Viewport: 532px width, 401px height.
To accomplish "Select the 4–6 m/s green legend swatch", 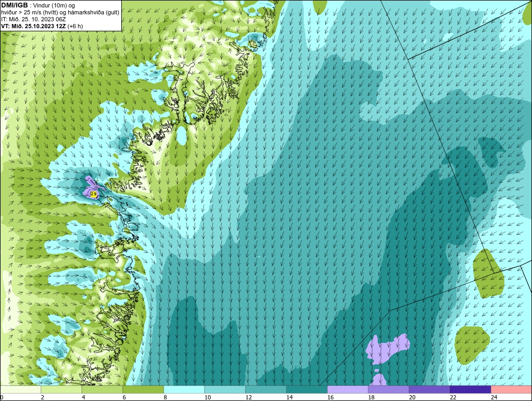I will [x=102, y=389].
